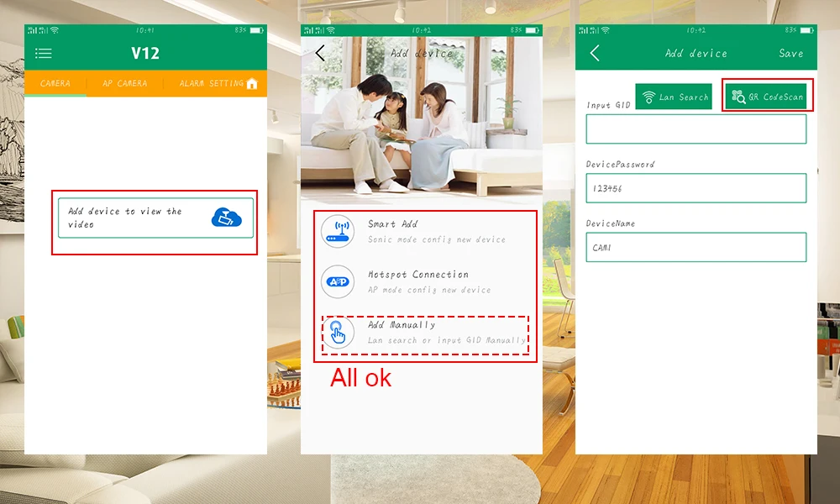Tap the Add device to view the video card

tap(155, 218)
